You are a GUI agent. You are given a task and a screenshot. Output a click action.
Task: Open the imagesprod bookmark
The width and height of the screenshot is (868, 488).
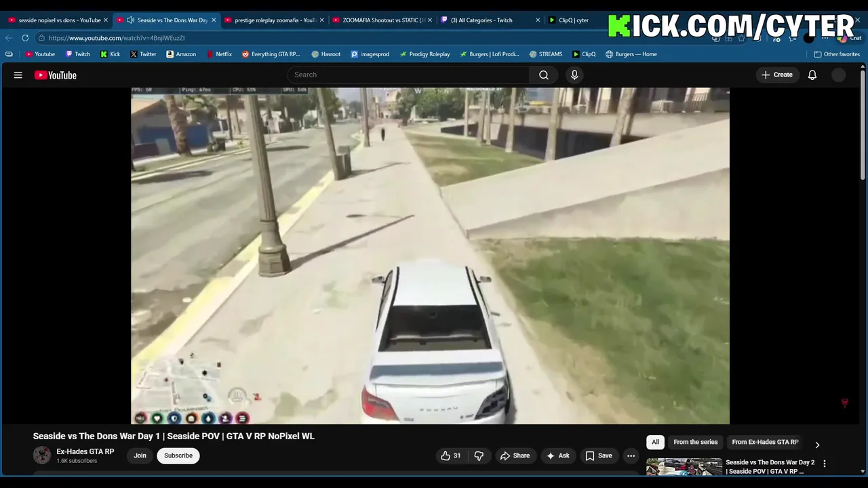click(370, 54)
